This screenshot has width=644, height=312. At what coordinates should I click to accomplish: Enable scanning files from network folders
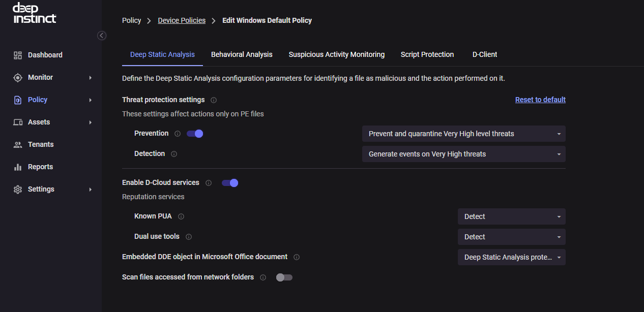point(284,277)
